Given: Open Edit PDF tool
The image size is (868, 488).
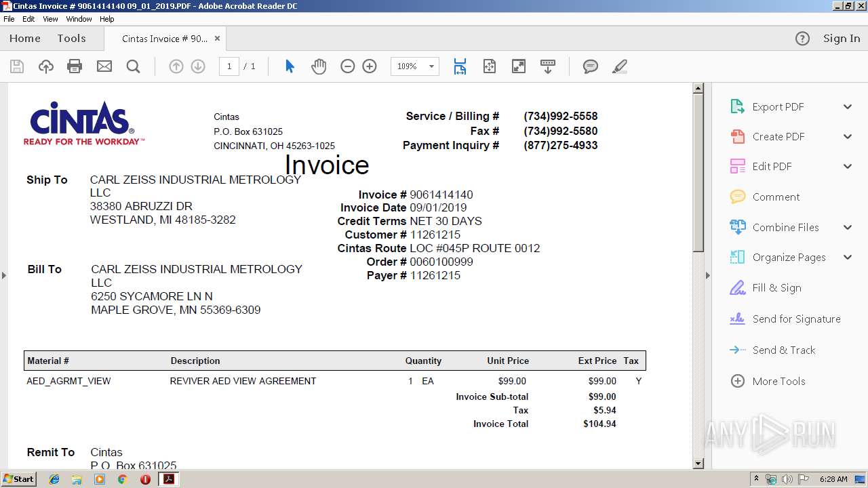Looking at the screenshot, I should click(772, 167).
